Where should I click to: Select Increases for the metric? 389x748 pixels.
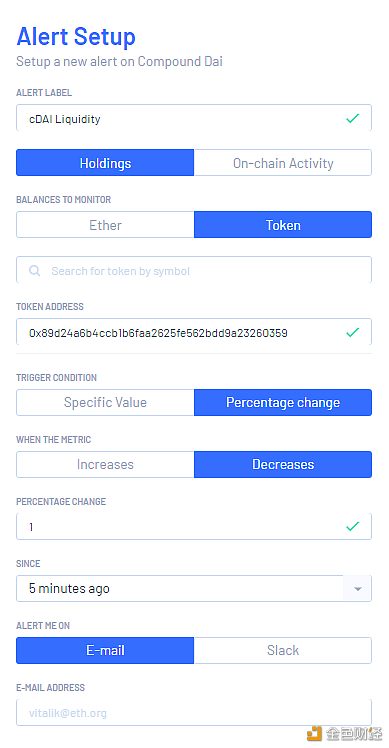pyautogui.click(x=105, y=464)
